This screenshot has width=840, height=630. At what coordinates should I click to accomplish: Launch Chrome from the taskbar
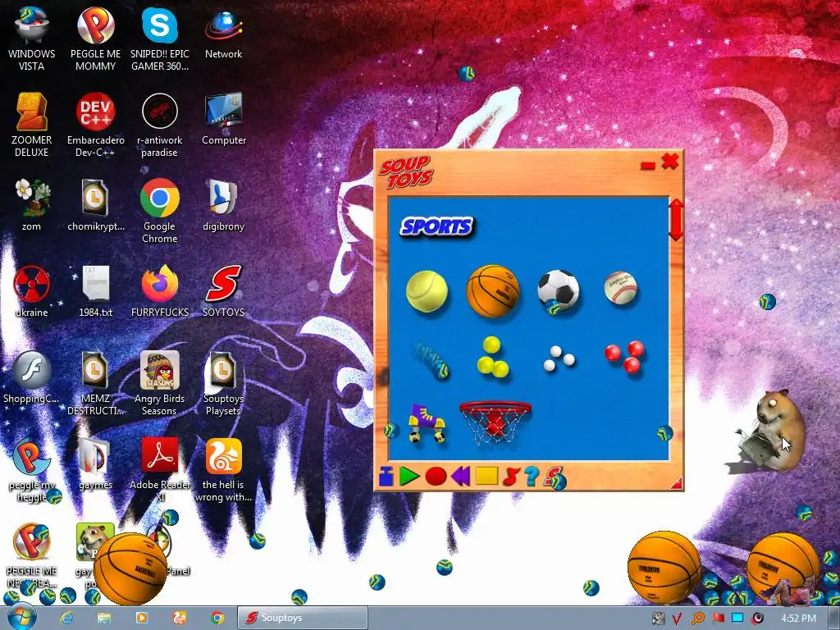click(217, 618)
